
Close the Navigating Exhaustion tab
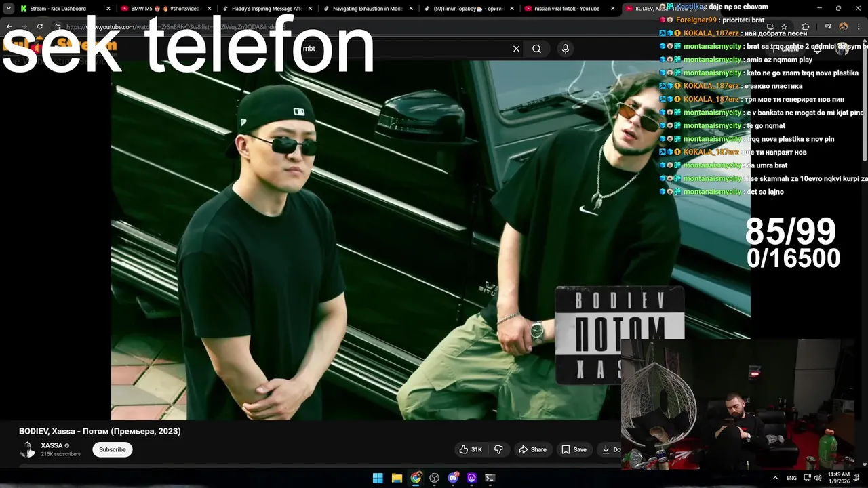411,9
